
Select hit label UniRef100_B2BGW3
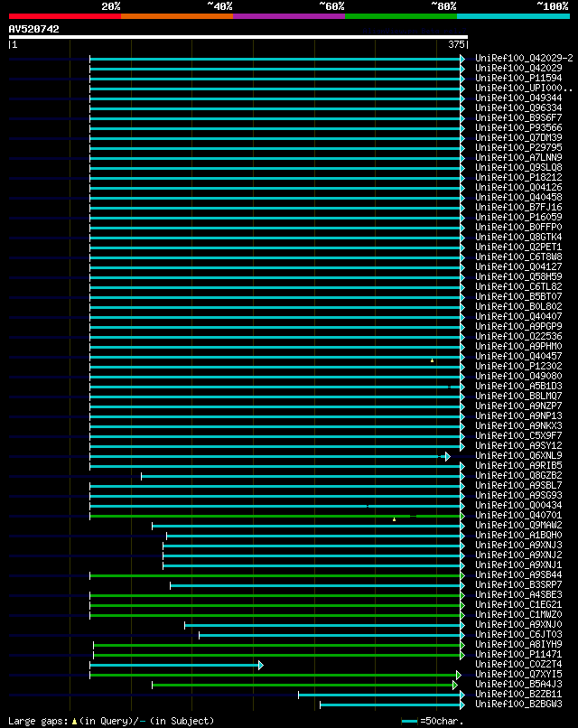[x=518, y=704]
